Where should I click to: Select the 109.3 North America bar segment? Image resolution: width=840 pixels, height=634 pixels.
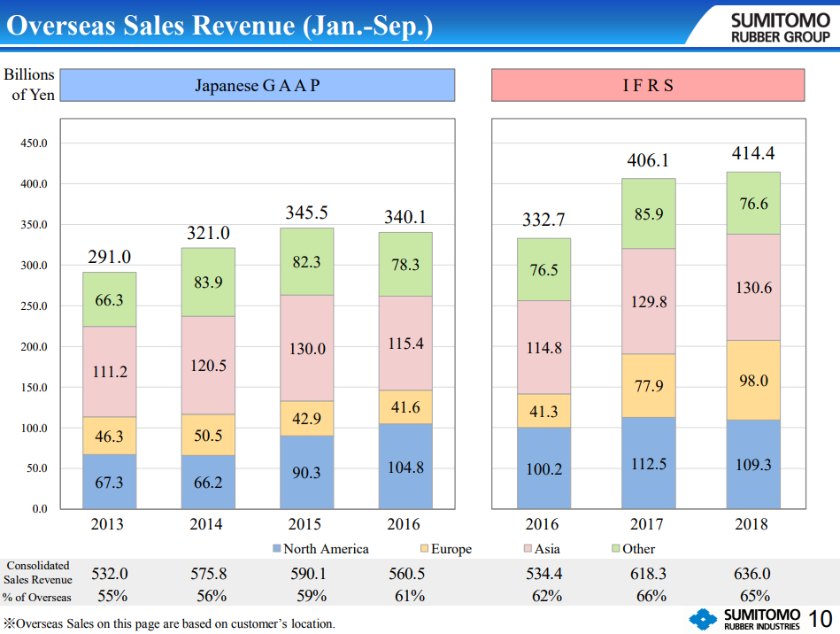pos(753,464)
